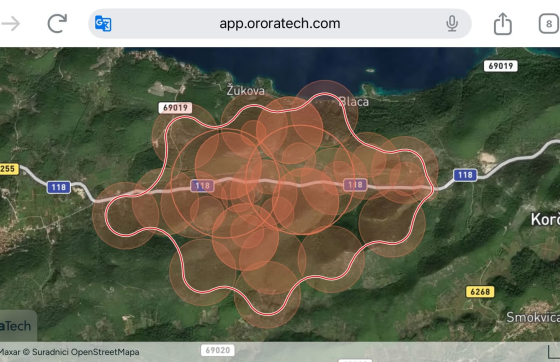The height and width of the screenshot is (362, 560).
Task: Select the Smokvica town label
Action: 533,317
